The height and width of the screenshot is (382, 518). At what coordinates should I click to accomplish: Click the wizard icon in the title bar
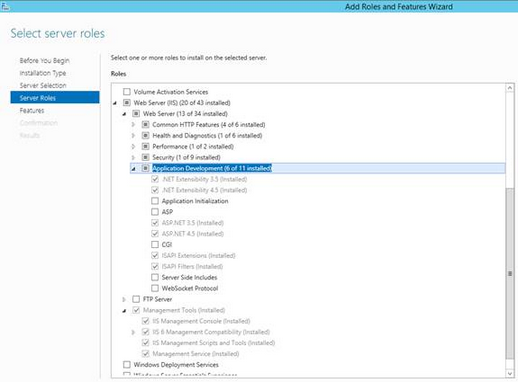[x=5, y=6]
